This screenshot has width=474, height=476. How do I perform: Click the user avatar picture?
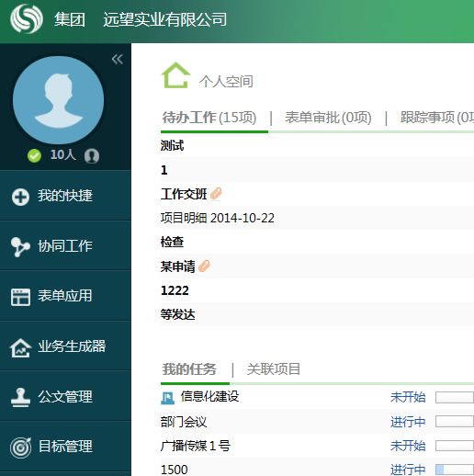[58, 100]
